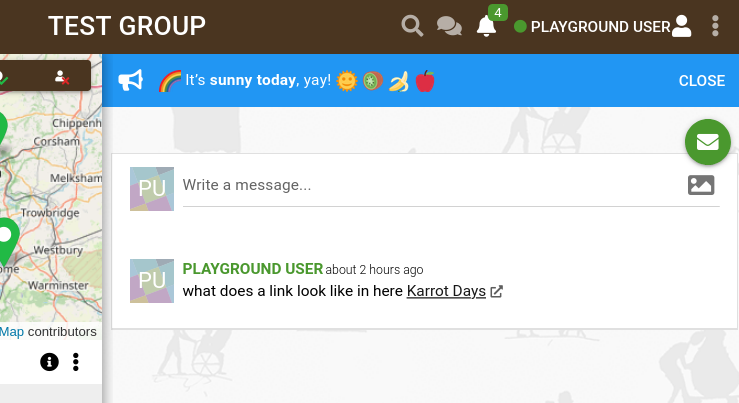
Task: Click the megaphone announcement icon
Action: click(x=131, y=80)
